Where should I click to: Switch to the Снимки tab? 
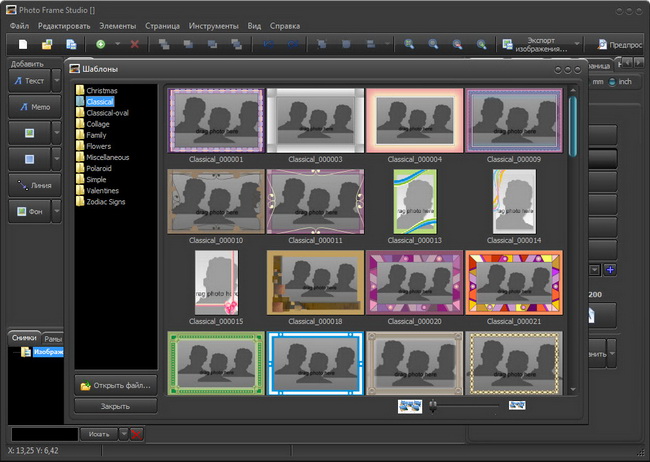pos(24,338)
